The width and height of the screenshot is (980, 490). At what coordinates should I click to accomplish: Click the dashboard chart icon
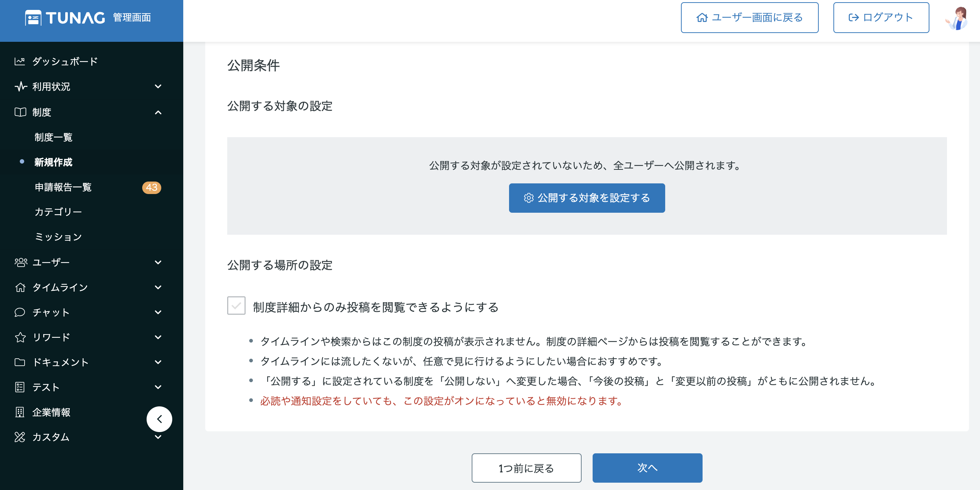pyautogui.click(x=20, y=61)
